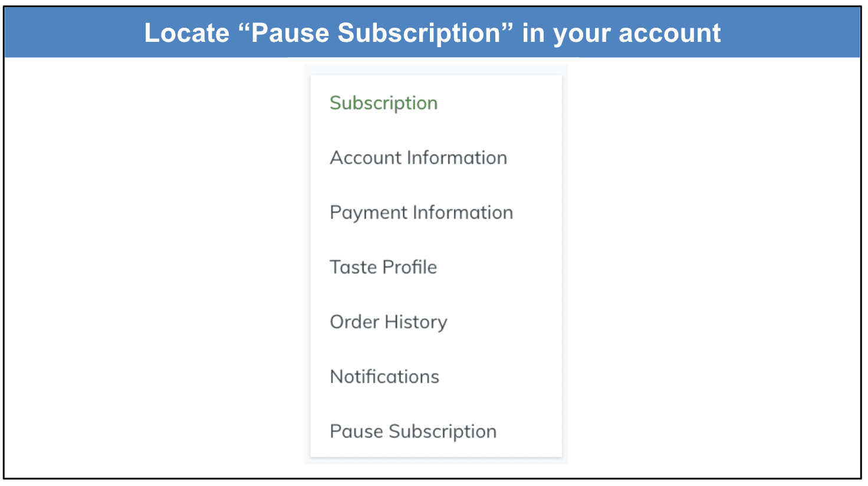
Task: Select the Taste Profile menu entry
Action: pyautogui.click(x=383, y=267)
